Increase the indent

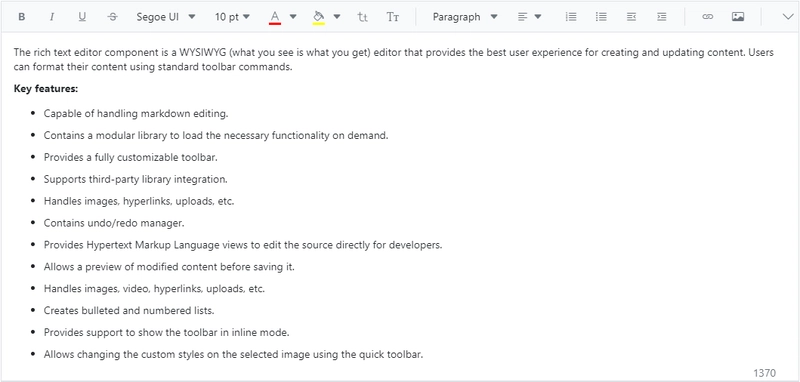pyautogui.click(x=661, y=17)
